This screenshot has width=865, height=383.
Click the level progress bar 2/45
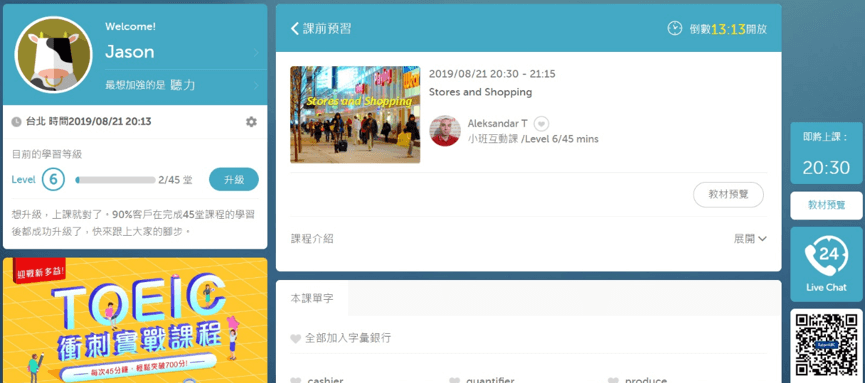[x=115, y=180]
